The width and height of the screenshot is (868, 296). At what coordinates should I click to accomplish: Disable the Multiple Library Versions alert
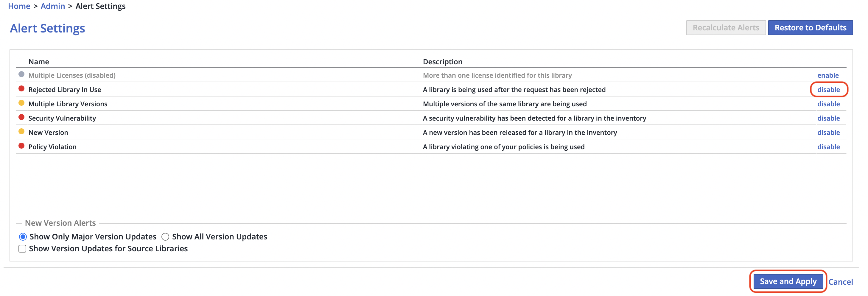828,104
